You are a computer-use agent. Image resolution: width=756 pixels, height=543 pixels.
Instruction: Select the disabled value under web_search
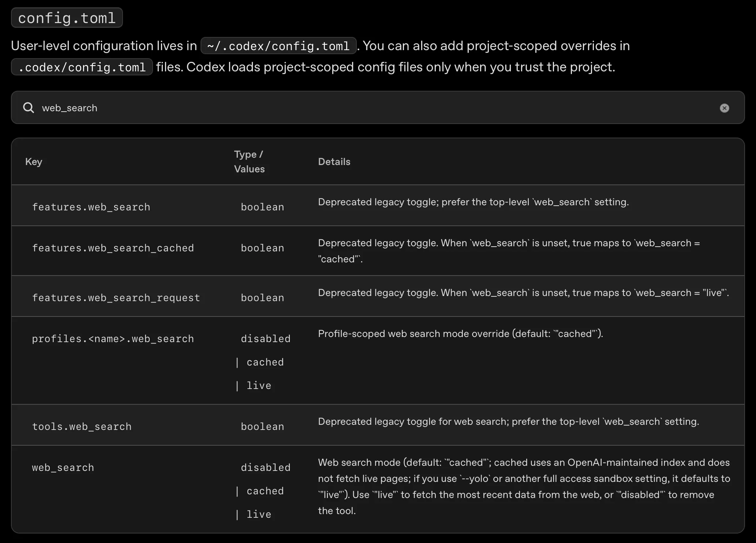tap(266, 467)
